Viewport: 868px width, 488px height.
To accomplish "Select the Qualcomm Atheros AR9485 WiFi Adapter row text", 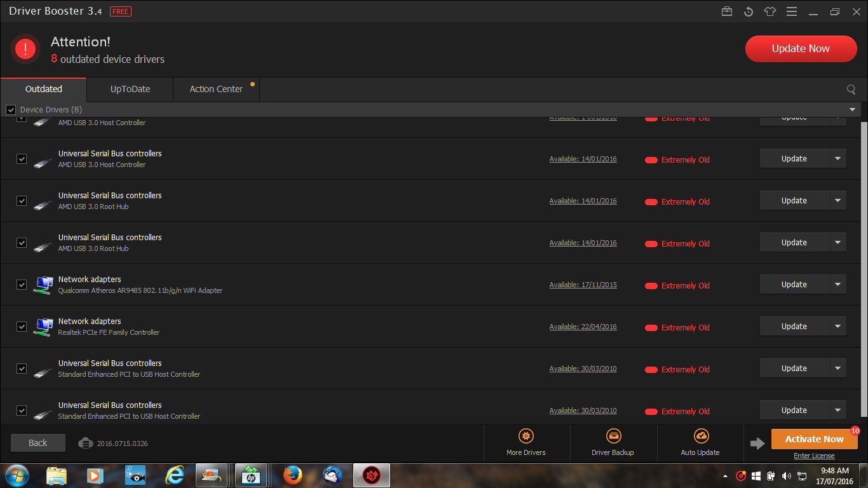I will click(x=140, y=290).
